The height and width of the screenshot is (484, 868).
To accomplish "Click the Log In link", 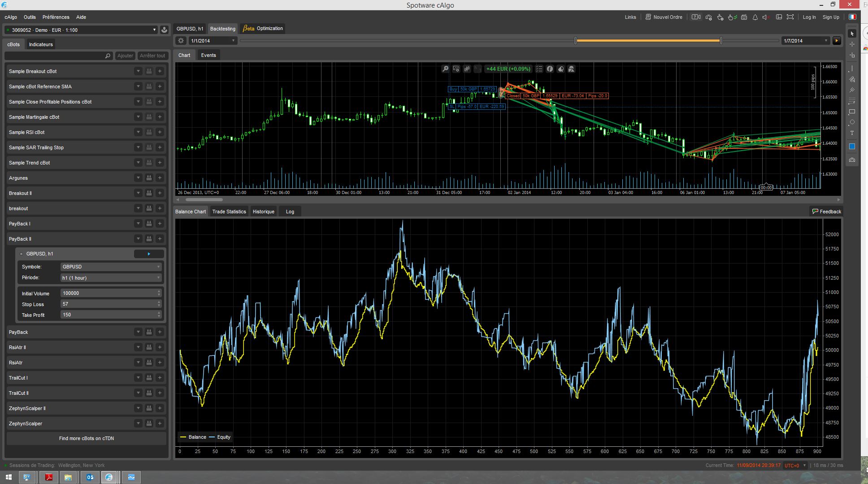I will 809,17.
